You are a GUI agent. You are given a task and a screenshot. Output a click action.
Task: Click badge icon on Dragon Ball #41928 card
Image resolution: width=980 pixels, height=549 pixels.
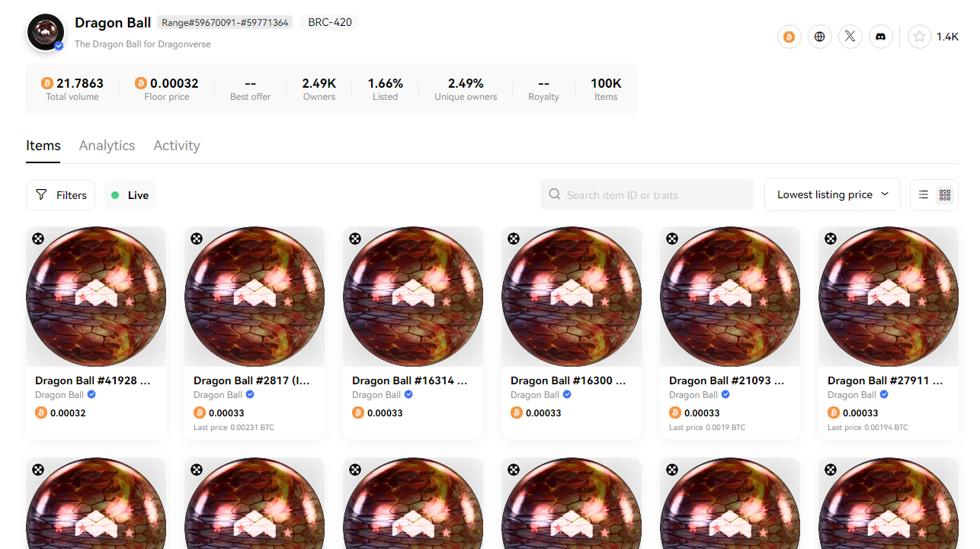coord(38,239)
